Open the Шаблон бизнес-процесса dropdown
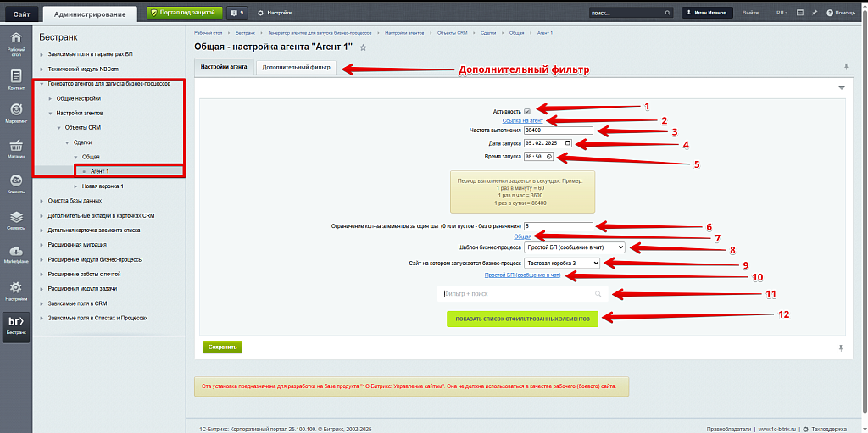Image resolution: width=868 pixels, height=433 pixels. click(575, 247)
